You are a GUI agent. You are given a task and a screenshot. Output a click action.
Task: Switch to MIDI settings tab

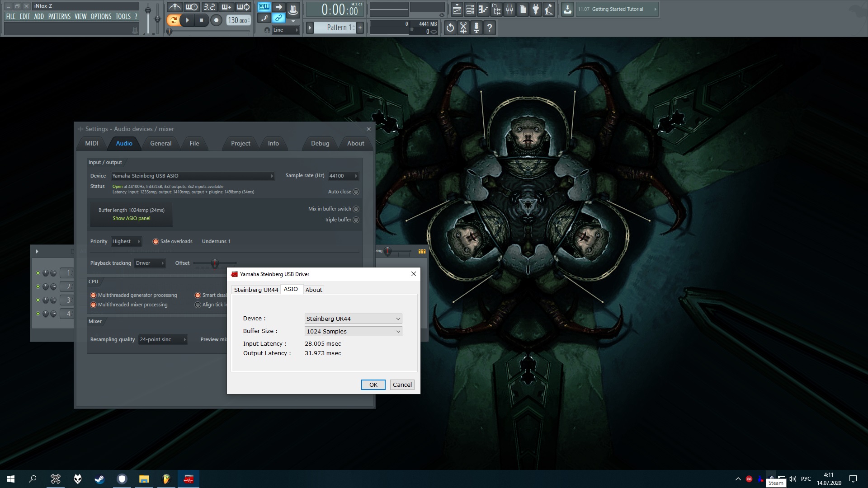pyautogui.click(x=92, y=143)
